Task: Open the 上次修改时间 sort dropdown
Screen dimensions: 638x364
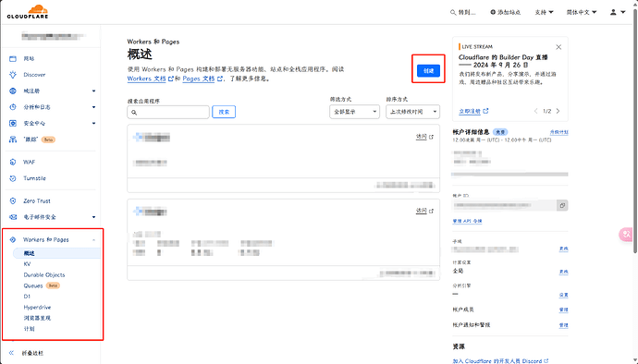Action: [x=412, y=112]
